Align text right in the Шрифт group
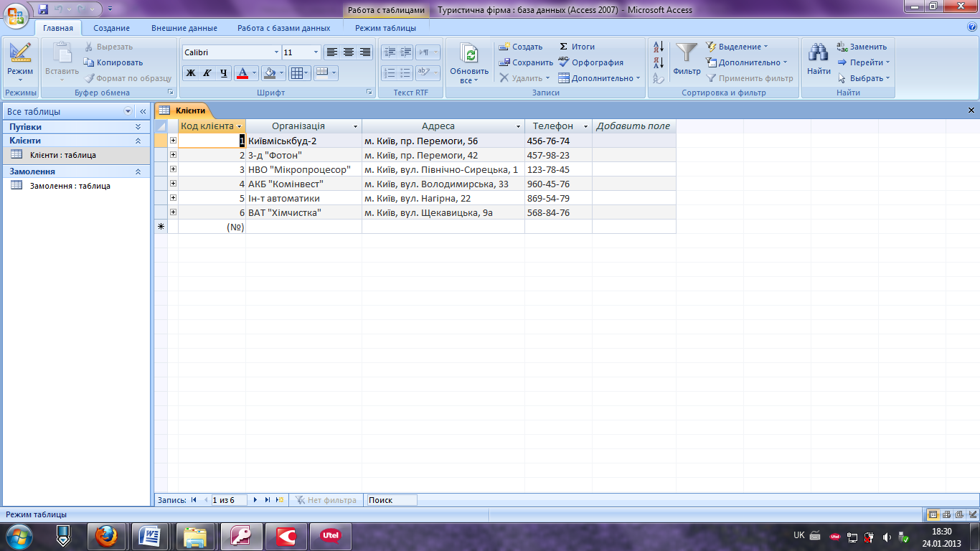980x551 pixels. pos(365,52)
